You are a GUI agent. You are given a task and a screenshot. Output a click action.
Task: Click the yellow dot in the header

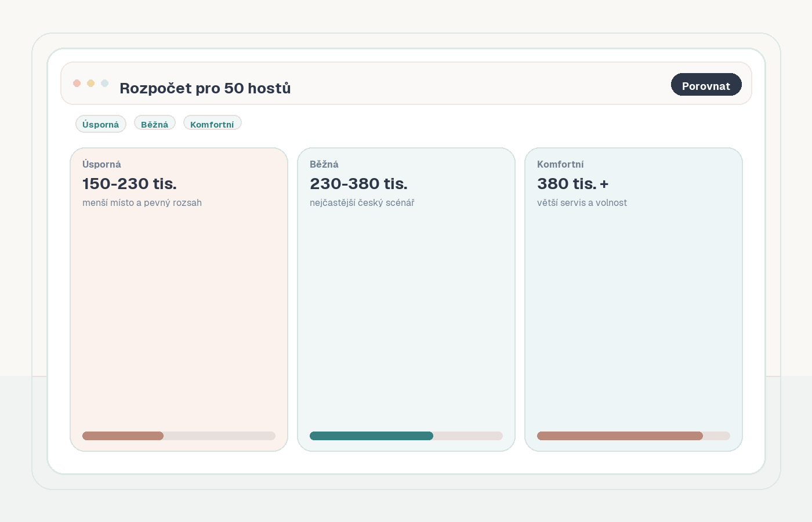coord(90,83)
